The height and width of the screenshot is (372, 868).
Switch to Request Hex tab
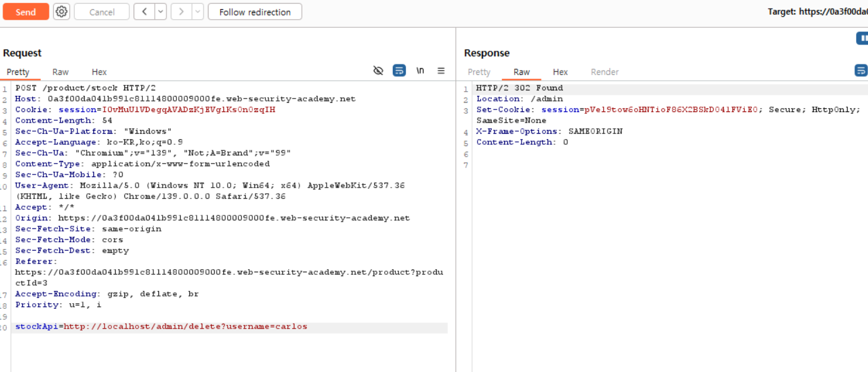pos(99,72)
